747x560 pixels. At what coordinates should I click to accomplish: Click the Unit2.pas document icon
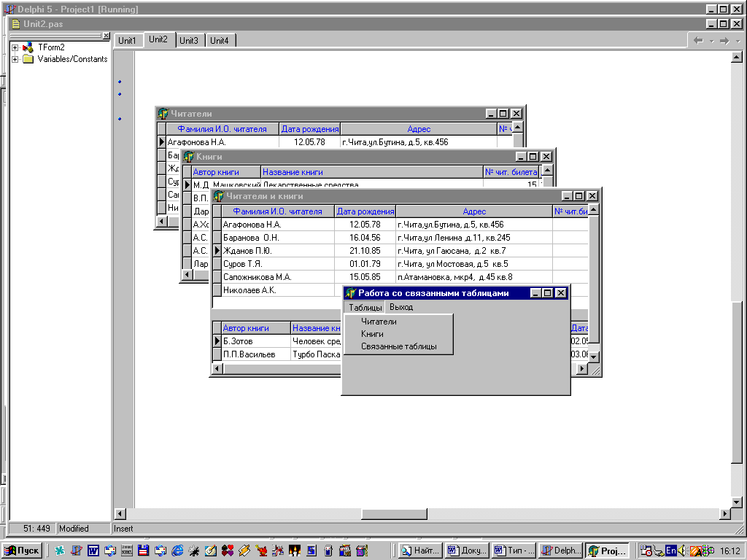coord(16,24)
